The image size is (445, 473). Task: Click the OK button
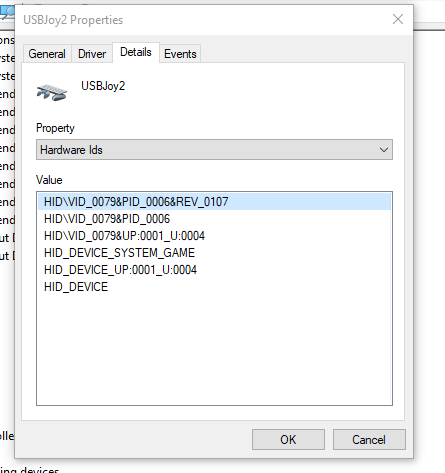click(x=288, y=439)
